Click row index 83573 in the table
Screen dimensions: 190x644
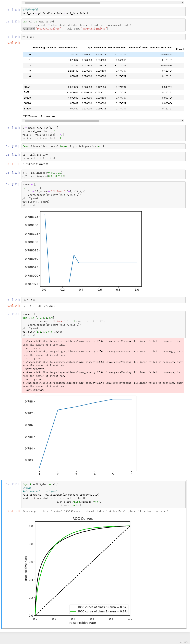[x=27, y=98]
